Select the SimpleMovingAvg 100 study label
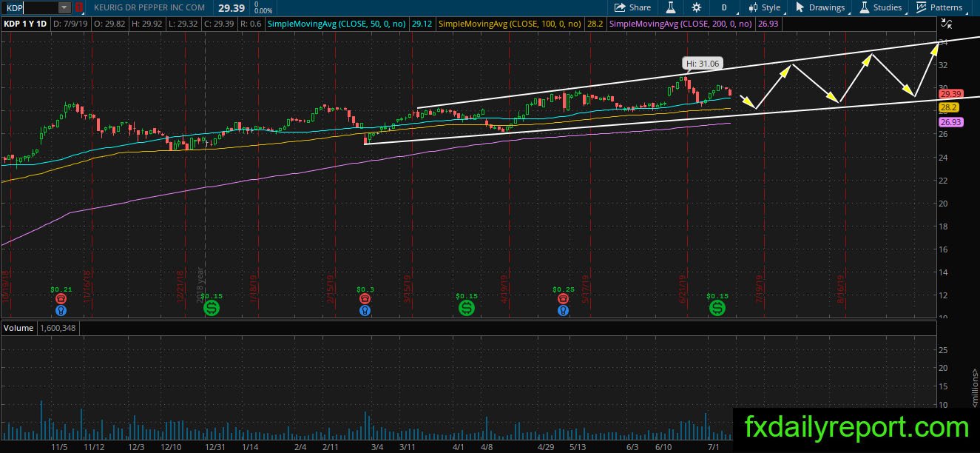The width and height of the screenshot is (980, 453). (510, 24)
